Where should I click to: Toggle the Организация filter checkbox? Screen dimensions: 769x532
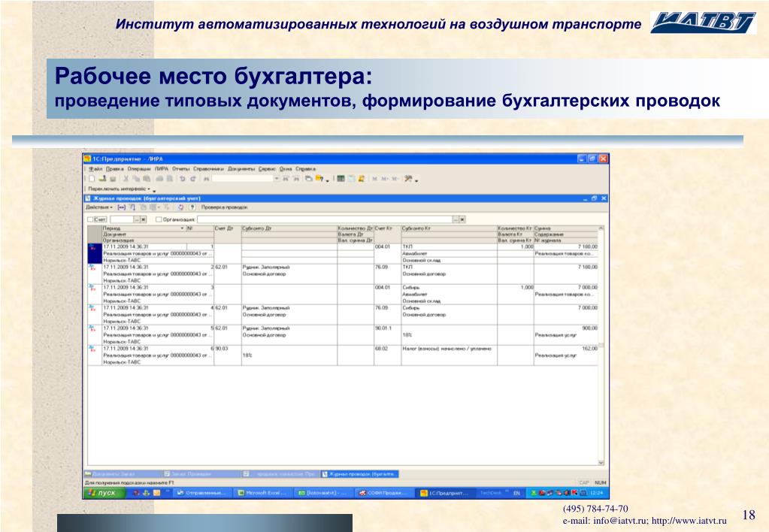(x=159, y=219)
